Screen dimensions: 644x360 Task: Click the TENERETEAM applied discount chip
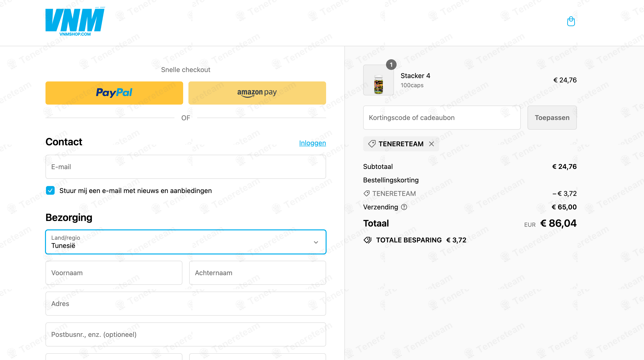tap(401, 144)
